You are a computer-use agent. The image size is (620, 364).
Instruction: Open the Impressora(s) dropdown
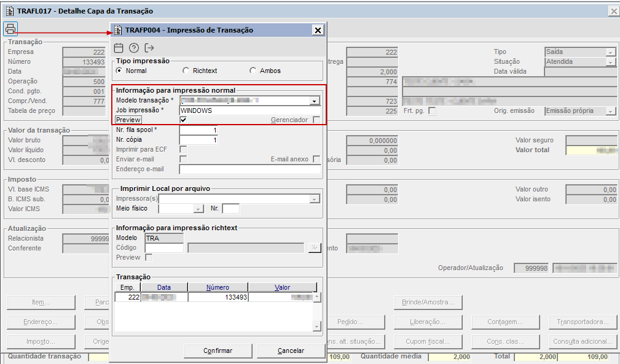point(315,199)
